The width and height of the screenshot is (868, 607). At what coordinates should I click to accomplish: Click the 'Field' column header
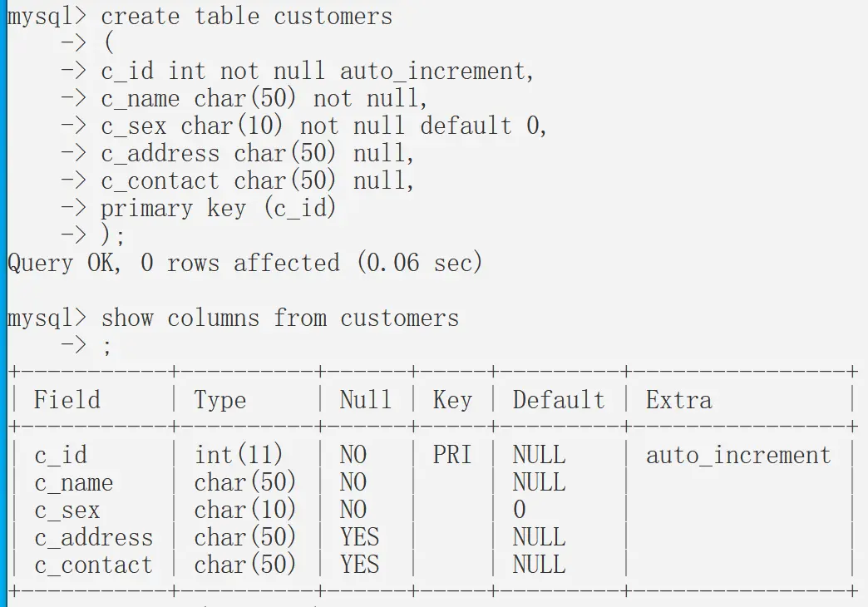click(67, 400)
